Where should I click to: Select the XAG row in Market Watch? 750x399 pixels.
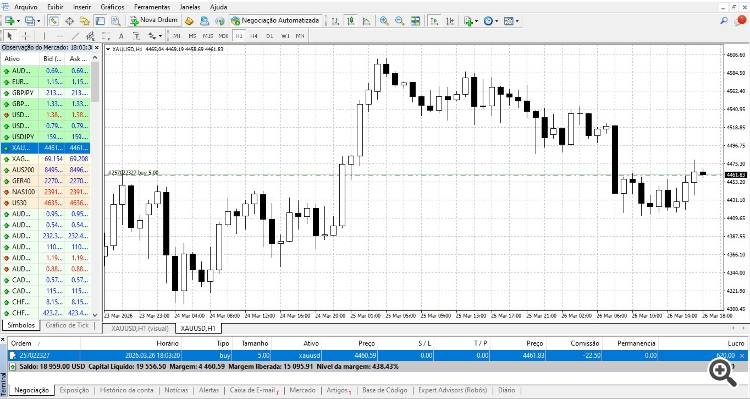tap(45, 158)
